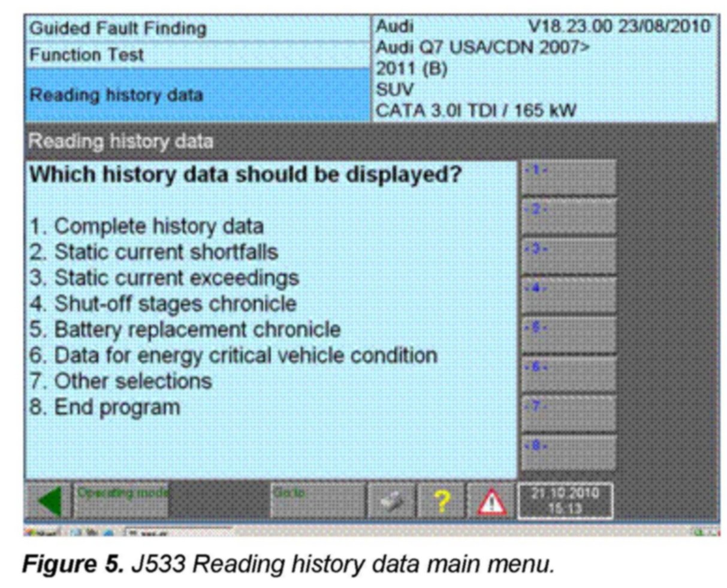Viewport: 727px width, 588px height.
Task: Click the vehicle line 'Audi Q7 USA/CDN 2007>'
Action: (x=483, y=47)
